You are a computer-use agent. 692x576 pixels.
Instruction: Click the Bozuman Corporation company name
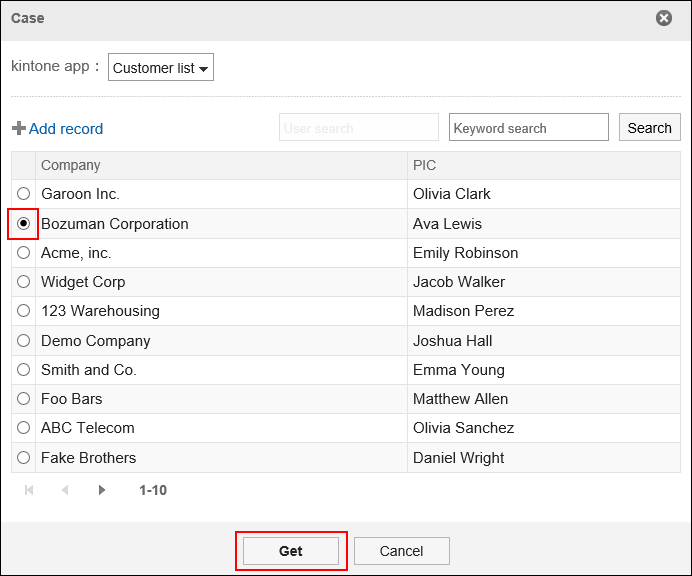coord(115,224)
